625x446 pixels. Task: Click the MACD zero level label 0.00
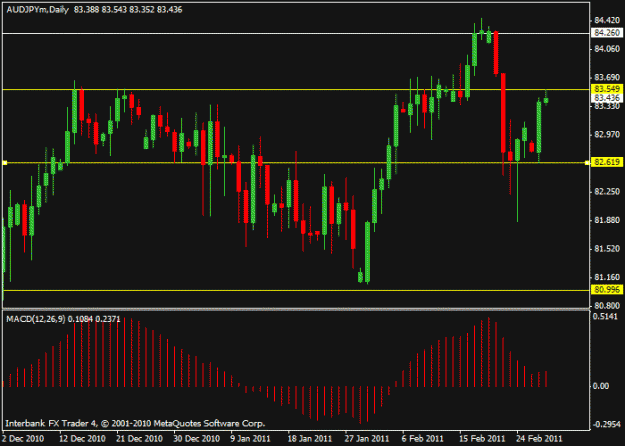601,386
